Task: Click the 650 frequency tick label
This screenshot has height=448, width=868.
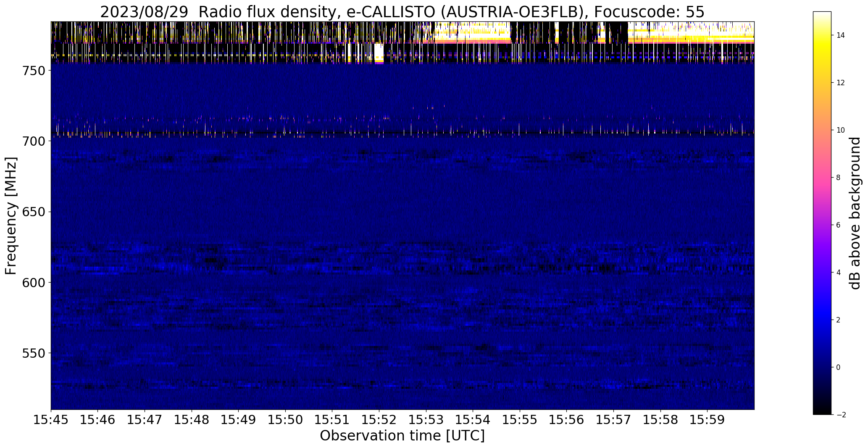Action: [33, 212]
